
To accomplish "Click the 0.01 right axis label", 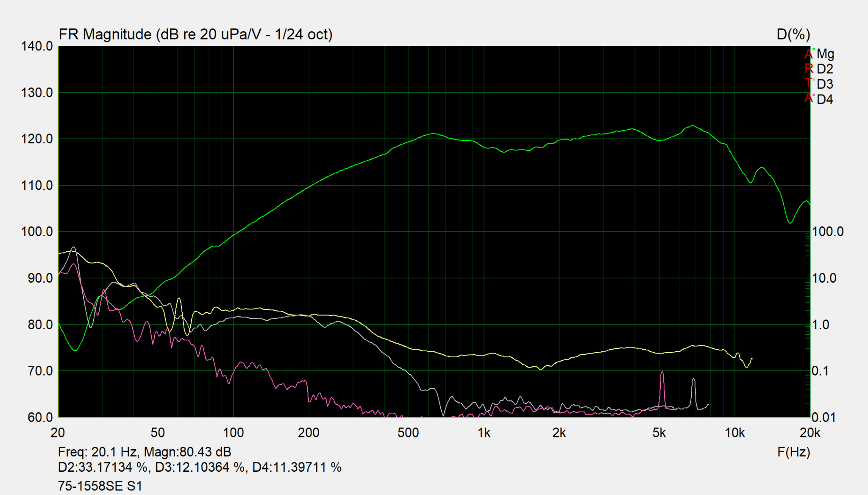I will [824, 417].
